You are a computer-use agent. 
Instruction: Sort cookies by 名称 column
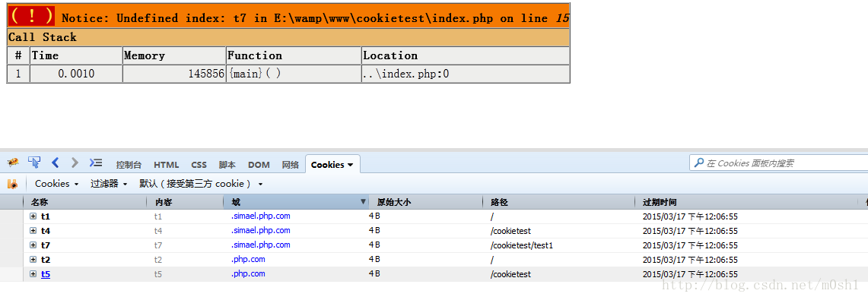[84, 202]
